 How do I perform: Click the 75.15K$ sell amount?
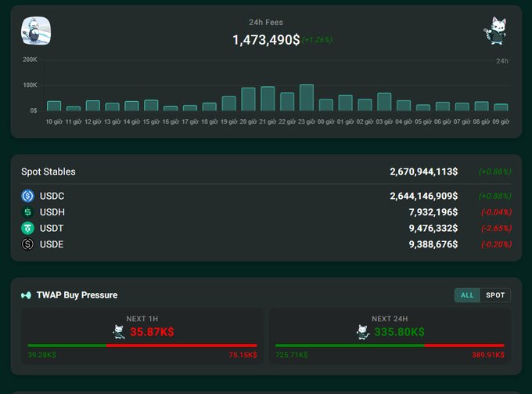(x=243, y=355)
